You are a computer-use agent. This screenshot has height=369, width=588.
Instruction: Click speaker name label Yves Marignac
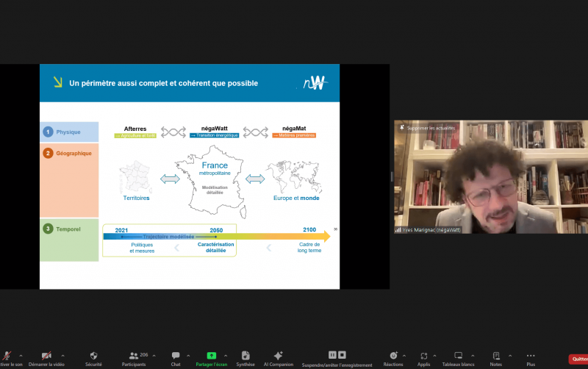click(431, 230)
